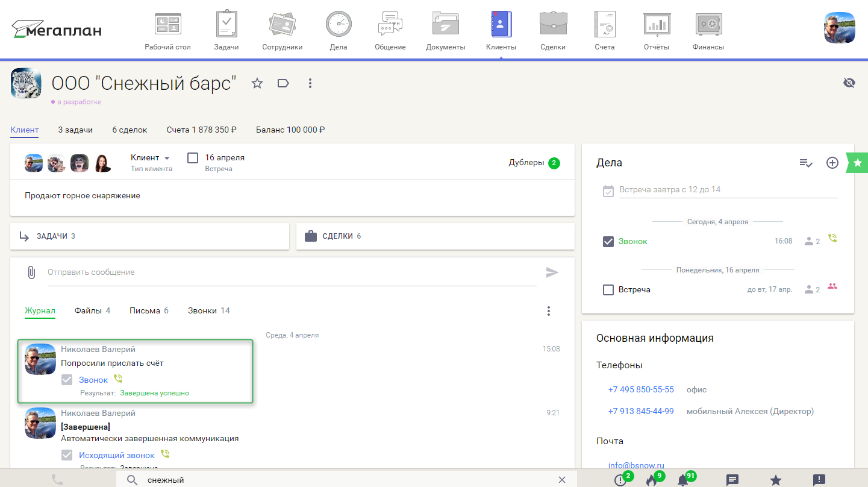868x487 pixels.
Task: Uncheck the Звонок task in Дела
Action: 608,242
